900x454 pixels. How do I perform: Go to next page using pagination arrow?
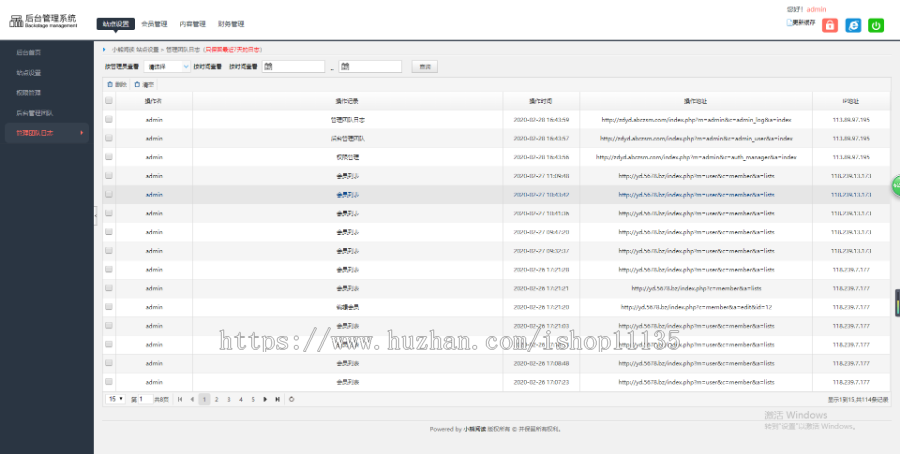tap(265, 399)
